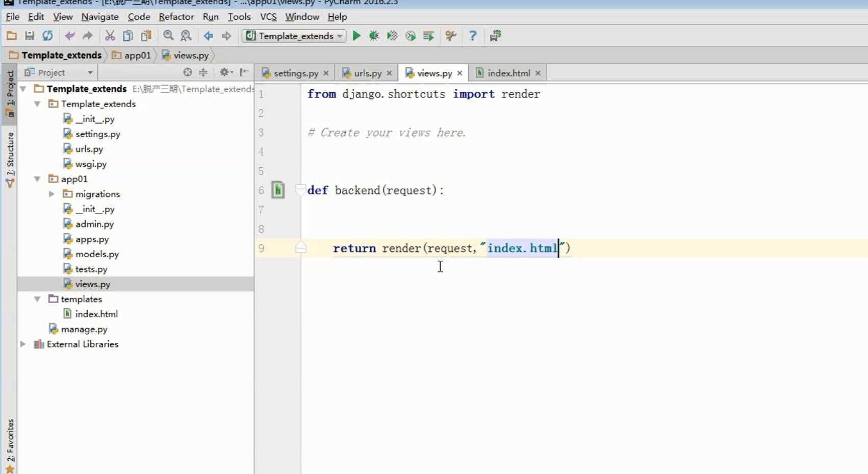This screenshot has height=474, width=868.
Task: Close the urls.py tab
Action: point(389,73)
